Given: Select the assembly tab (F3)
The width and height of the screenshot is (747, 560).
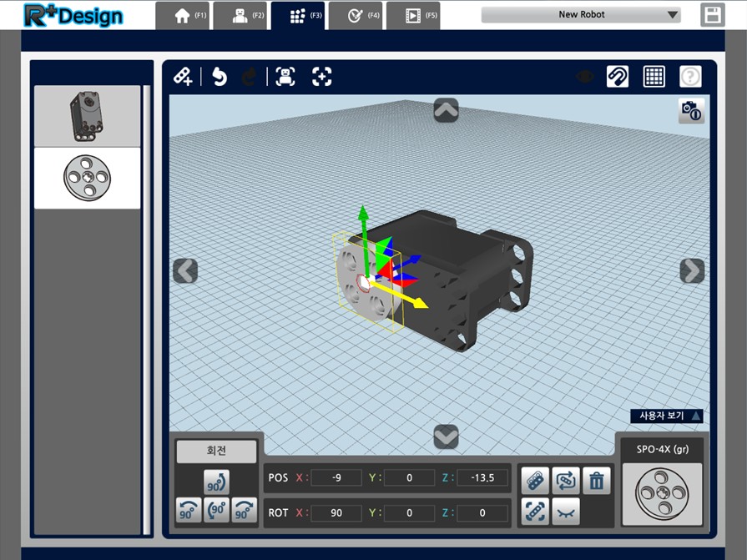Looking at the screenshot, I should pyautogui.click(x=298, y=16).
